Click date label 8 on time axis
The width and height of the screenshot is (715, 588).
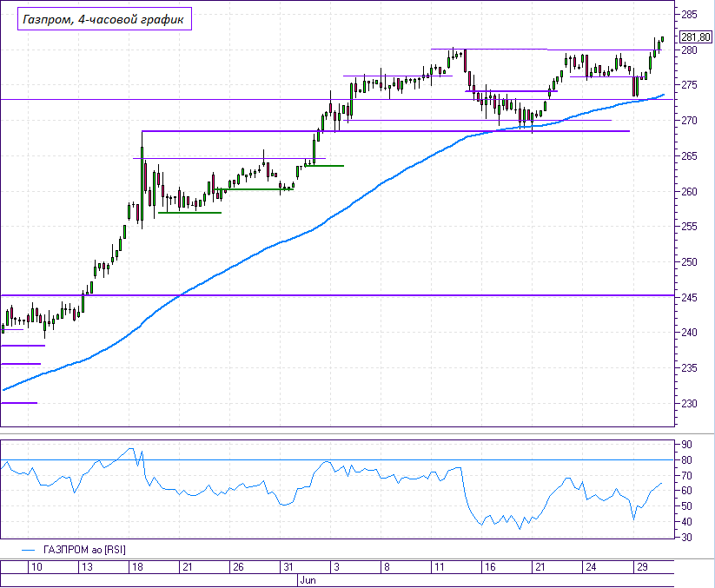coord(387,567)
